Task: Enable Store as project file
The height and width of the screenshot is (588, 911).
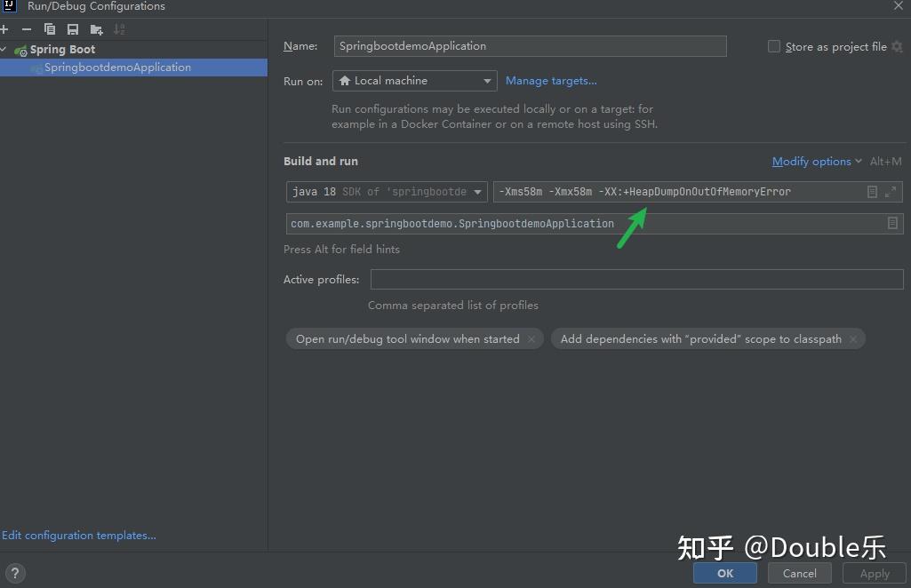Action: pos(773,46)
